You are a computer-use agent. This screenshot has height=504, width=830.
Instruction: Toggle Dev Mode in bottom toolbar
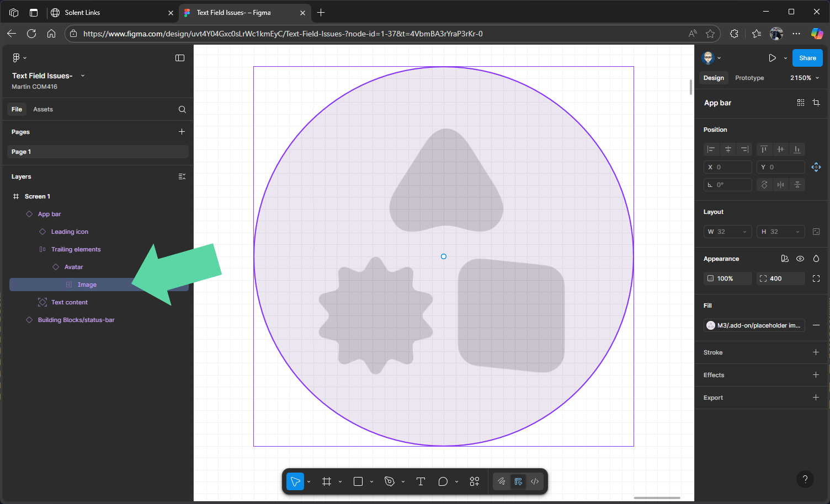pyautogui.click(x=535, y=481)
